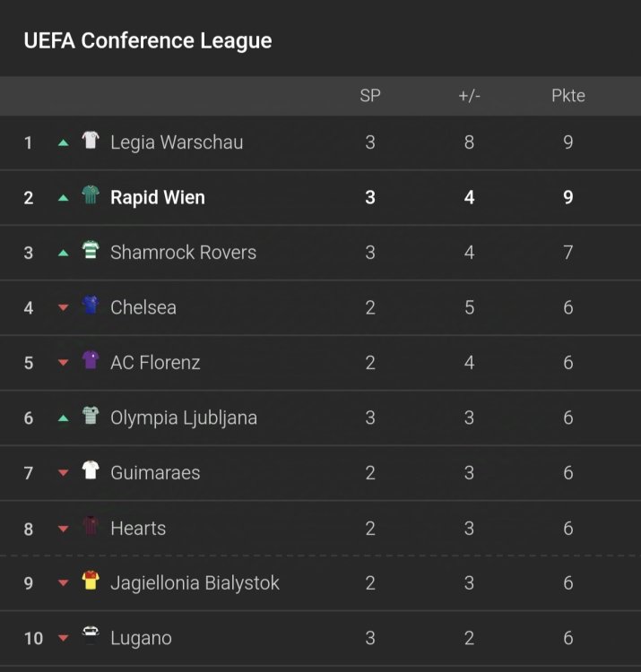Open the Jagiellonia Bialystok team name

click(195, 583)
